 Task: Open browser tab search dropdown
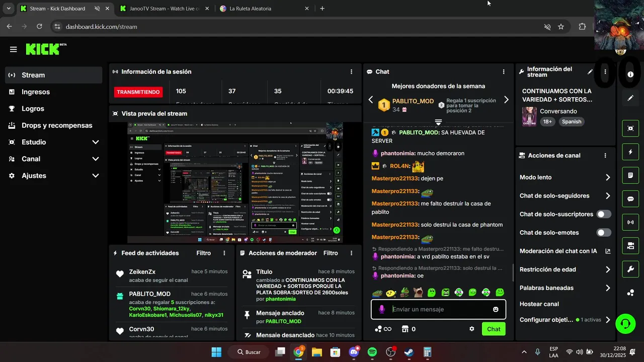pyautogui.click(x=9, y=9)
